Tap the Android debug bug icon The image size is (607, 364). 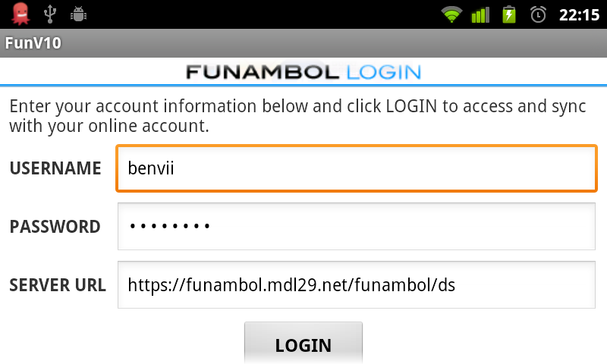coord(78,14)
